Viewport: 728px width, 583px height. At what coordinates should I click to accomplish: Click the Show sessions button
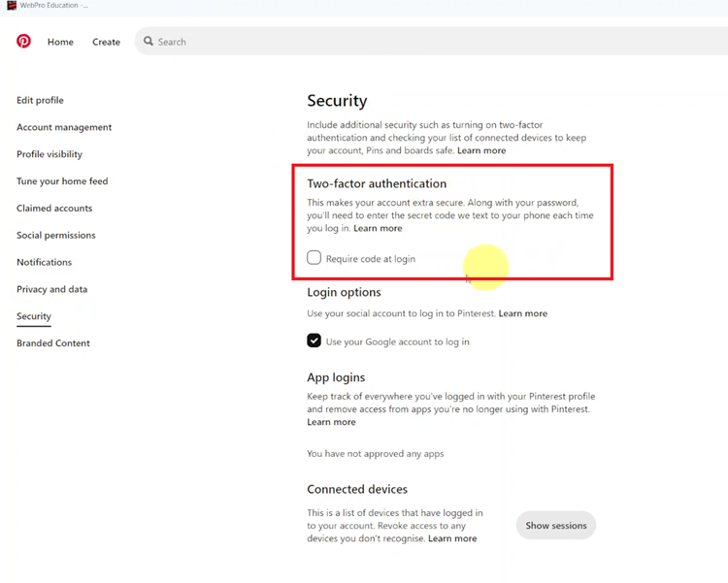coord(556,526)
